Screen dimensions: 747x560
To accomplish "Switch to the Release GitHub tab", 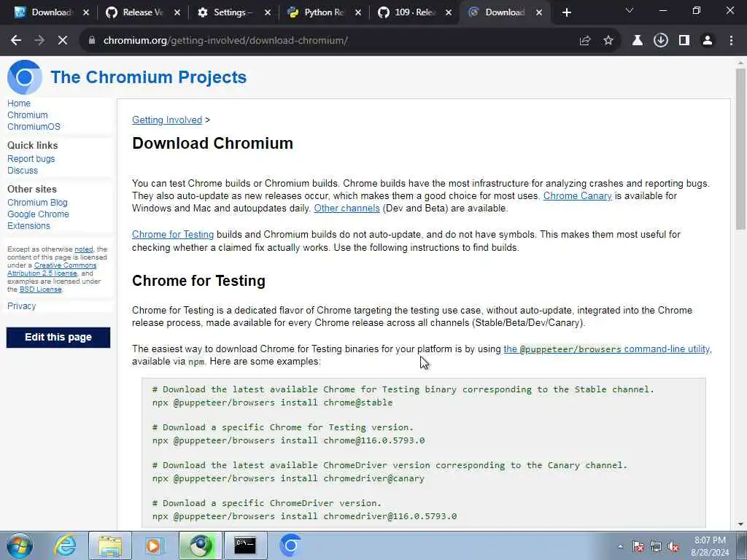I will point(136,12).
